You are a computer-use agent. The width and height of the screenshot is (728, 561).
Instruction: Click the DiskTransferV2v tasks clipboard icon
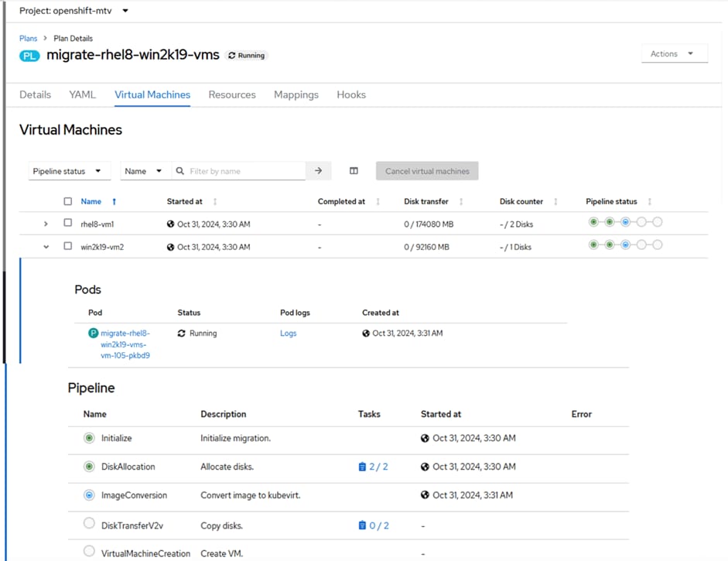362,525
